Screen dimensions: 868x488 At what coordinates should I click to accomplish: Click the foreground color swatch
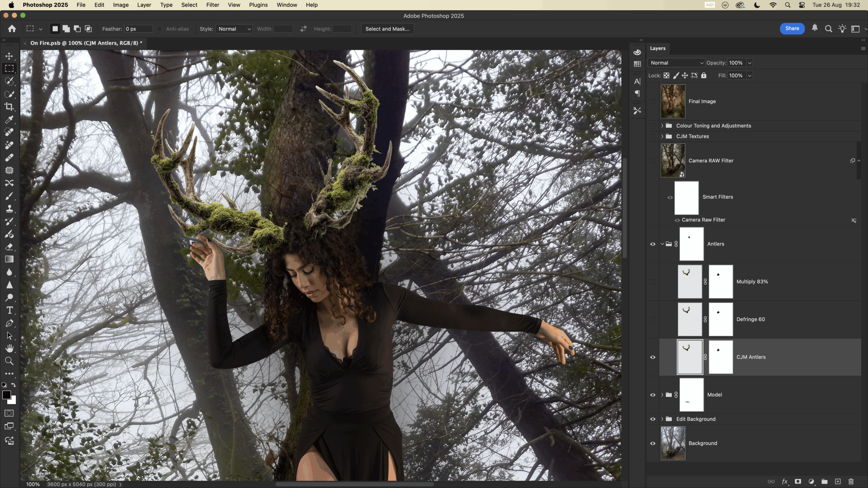tap(6, 395)
